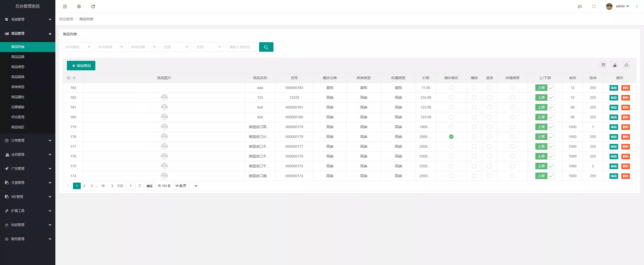Click the refresh icon in top bar
The image size is (644, 265).
(93, 7)
